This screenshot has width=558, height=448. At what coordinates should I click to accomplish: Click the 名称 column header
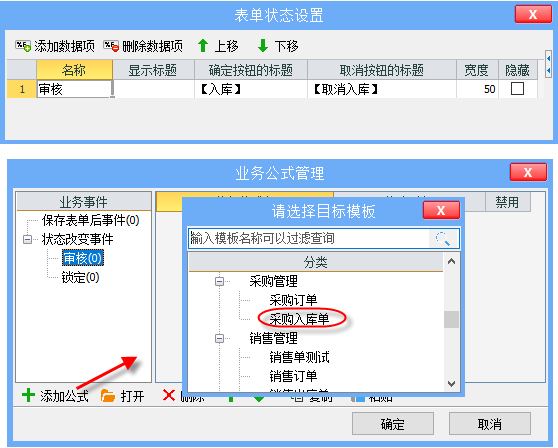click(x=74, y=70)
